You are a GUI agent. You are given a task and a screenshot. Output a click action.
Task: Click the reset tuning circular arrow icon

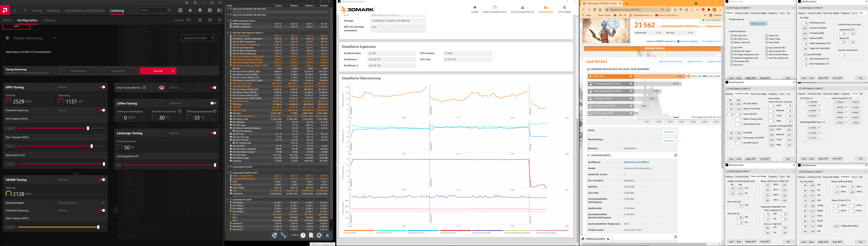click(x=220, y=20)
